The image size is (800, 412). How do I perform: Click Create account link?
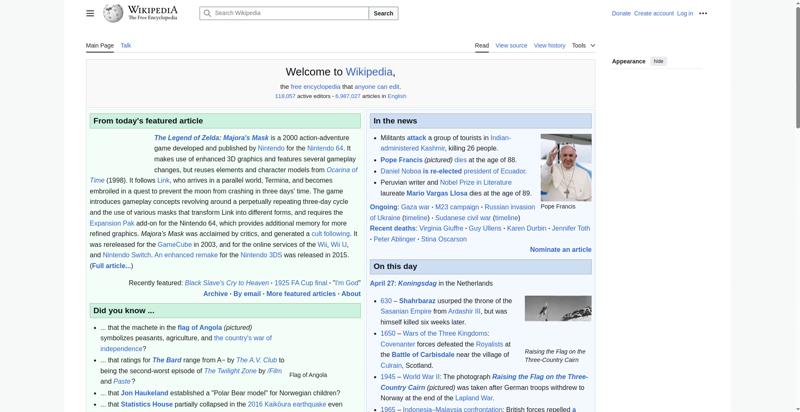(654, 14)
